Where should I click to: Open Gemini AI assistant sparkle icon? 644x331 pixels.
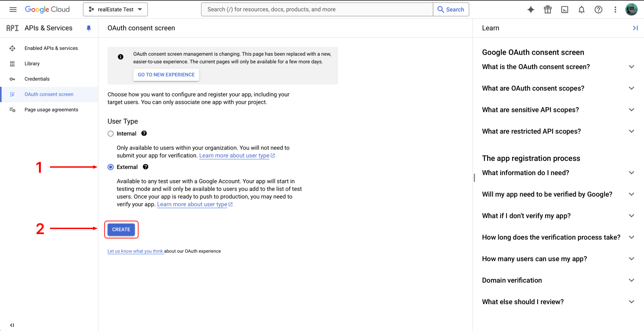pyautogui.click(x=531, y=9)
